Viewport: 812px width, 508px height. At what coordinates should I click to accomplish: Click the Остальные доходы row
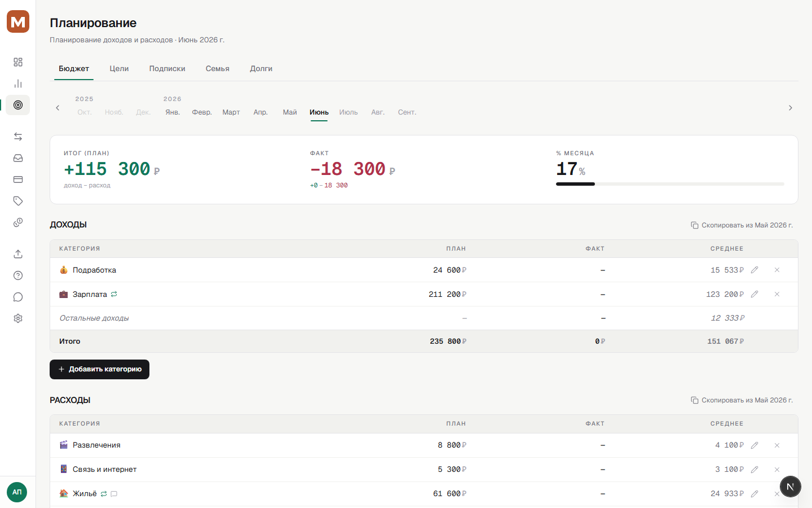[x=424, y=318]
